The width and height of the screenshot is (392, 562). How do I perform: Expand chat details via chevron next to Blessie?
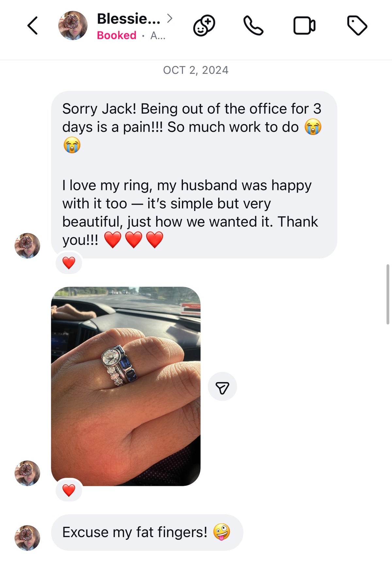pos(170,19)
